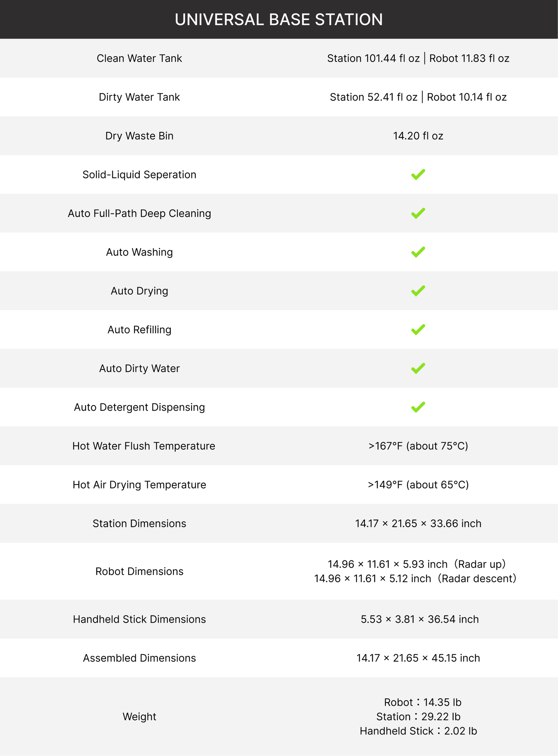Click the Station 29.22 lb weight text
558x756 pixels.
[418, 716]
